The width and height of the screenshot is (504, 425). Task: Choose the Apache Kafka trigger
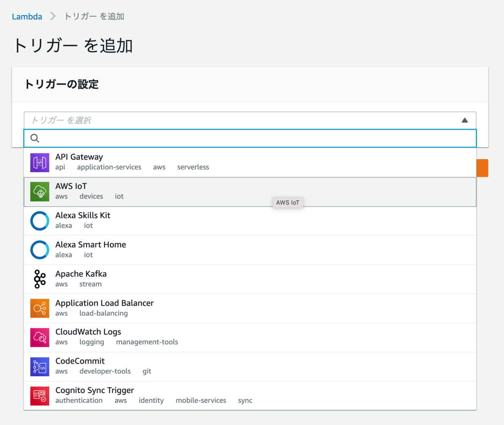coord(250,279)
